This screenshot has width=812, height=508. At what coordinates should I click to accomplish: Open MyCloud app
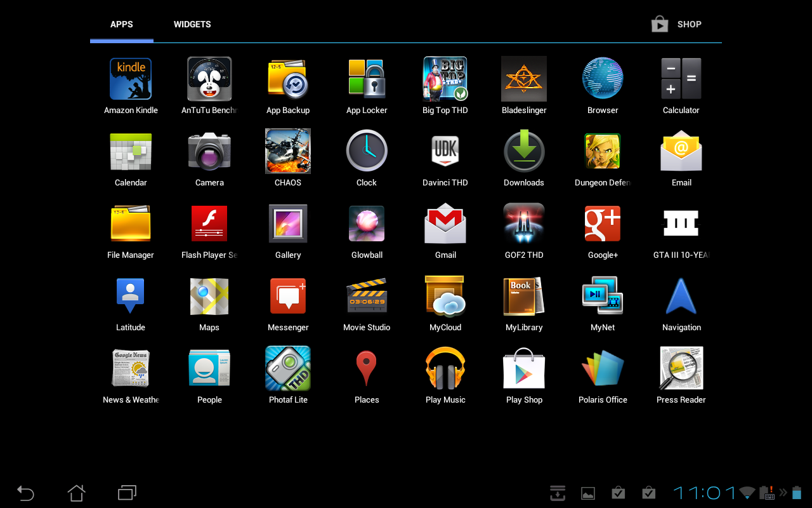tap(445, 296)
